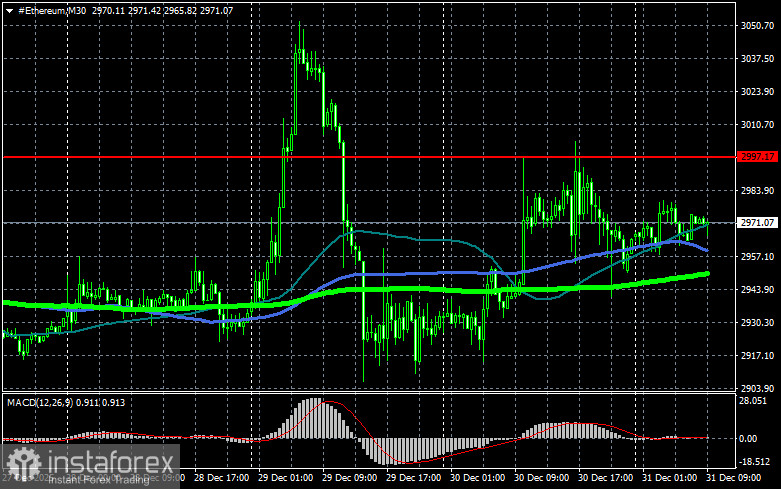Click the MACD(12,26,9) indicator label
The image size is (781, 489).
tap(40, 402)
